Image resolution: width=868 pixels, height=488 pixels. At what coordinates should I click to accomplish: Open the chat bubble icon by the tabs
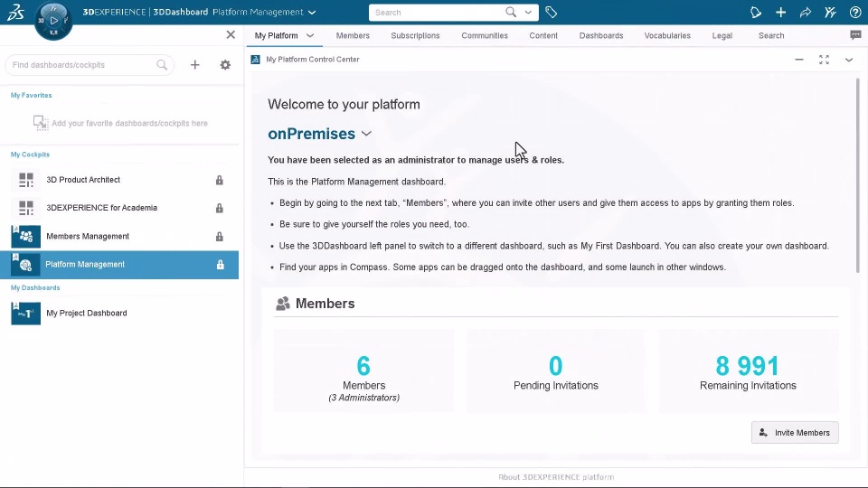coord(855,35)
